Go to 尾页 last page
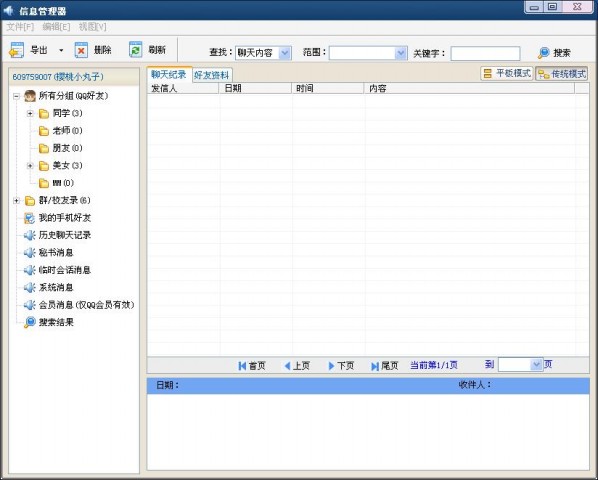This screenshot has height=480, width=598. (385, 366)
